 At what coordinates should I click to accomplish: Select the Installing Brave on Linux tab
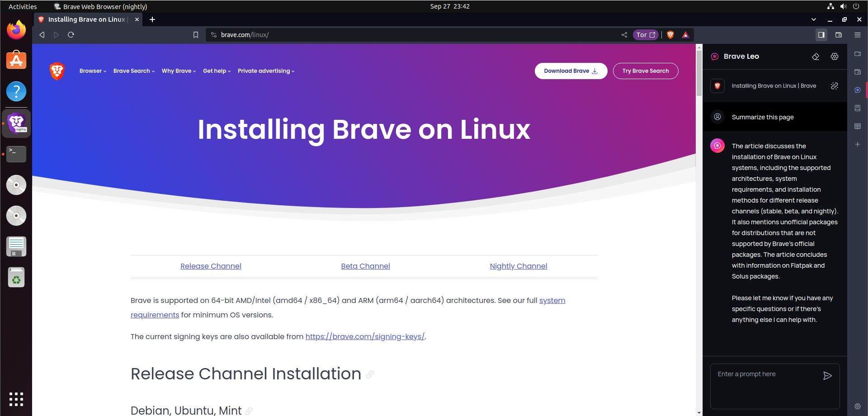87,19
